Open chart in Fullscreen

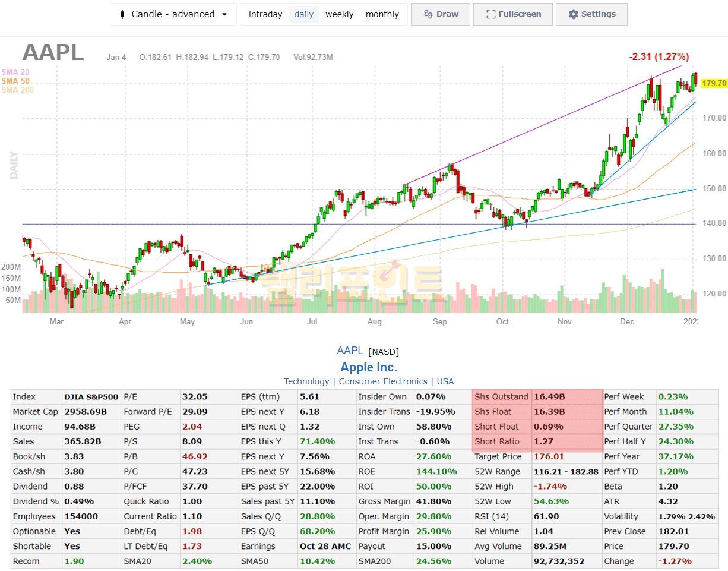[512, 14]
